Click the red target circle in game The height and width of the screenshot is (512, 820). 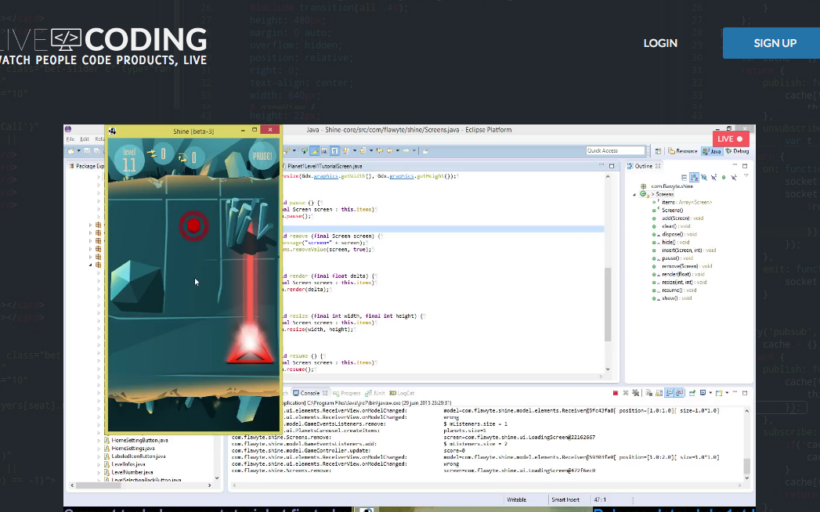(192, 225)
